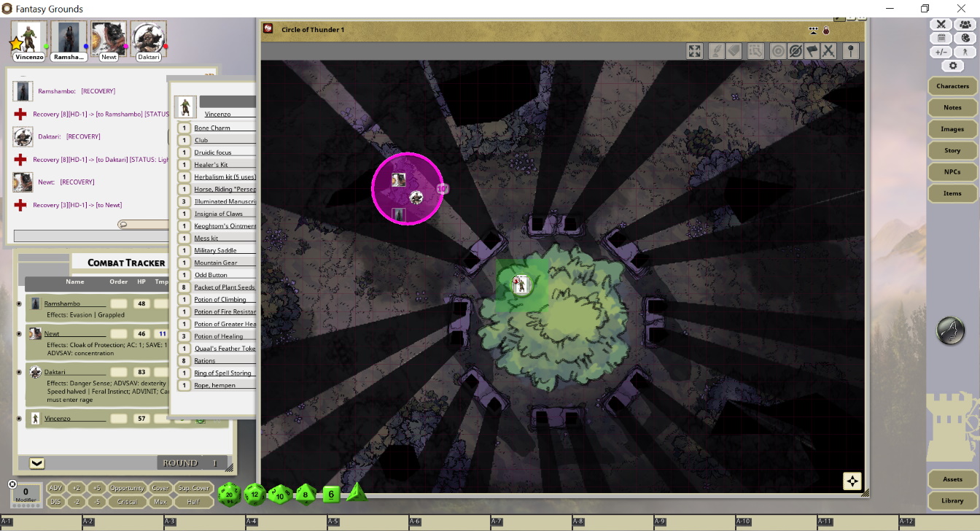Open the map toolbar dropdown arrow
980x531 pixels.
(x=813, y=30)
